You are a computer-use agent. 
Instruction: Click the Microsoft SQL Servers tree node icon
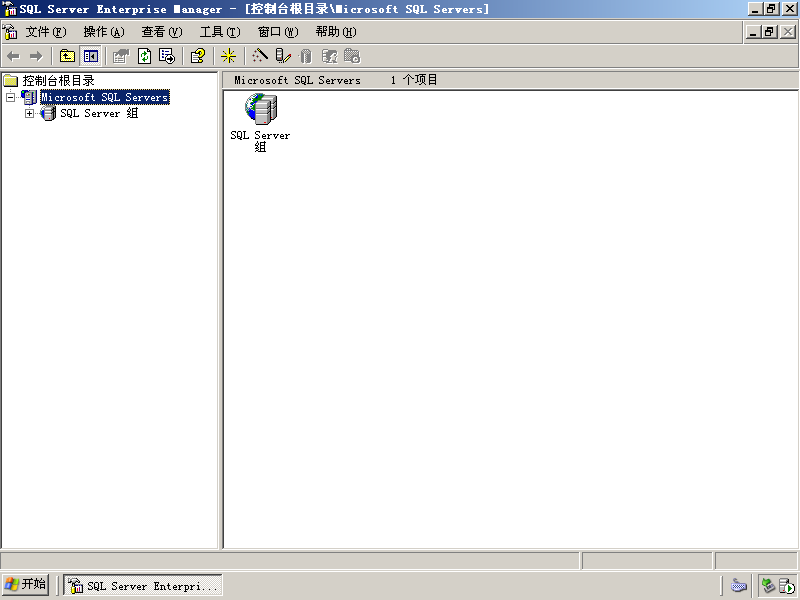29,97
